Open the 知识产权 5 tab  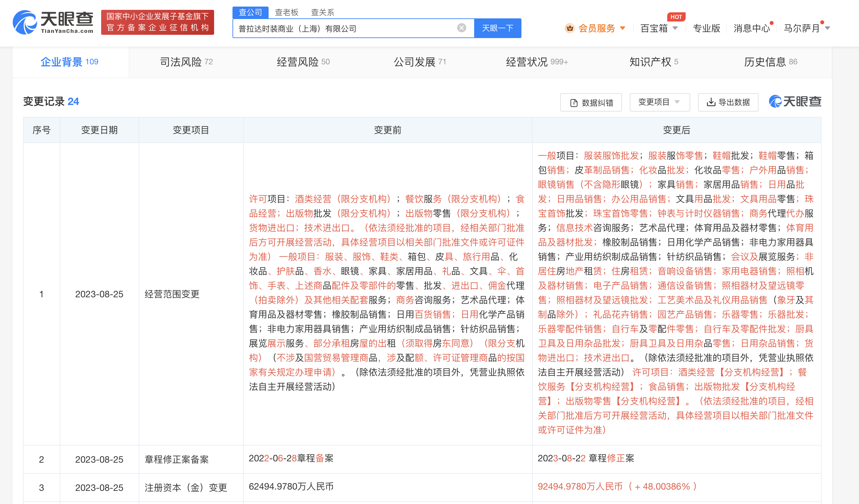(x=654, y=62)
